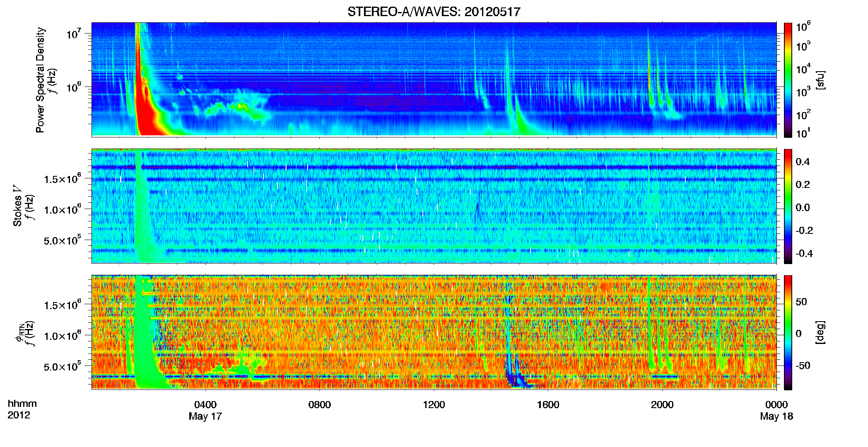Click the STEREO-A/WAVES: 20120517 plot title
This screenshot has width=868, height=447.
[x=434, y=12]
